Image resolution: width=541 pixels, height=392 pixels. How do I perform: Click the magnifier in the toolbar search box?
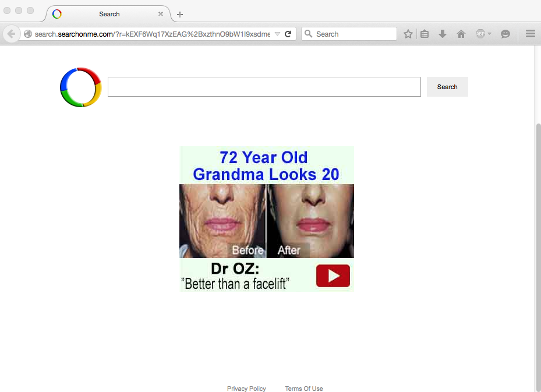coord(309,34)
